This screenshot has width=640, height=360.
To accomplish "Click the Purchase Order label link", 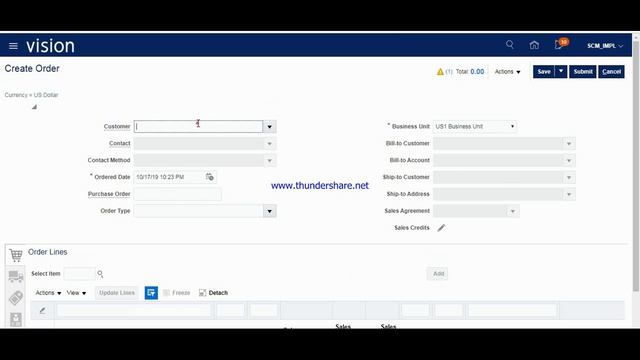I will [109, 194].
